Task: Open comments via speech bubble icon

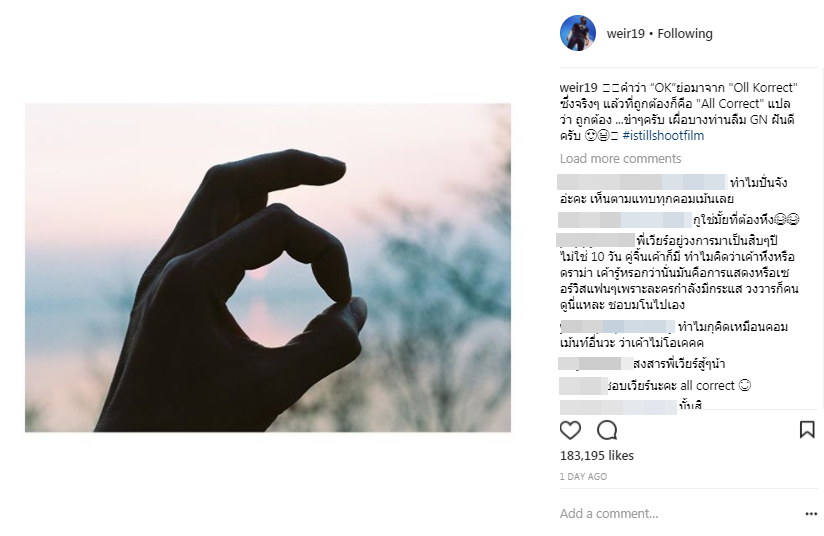Action: (607, 430)
